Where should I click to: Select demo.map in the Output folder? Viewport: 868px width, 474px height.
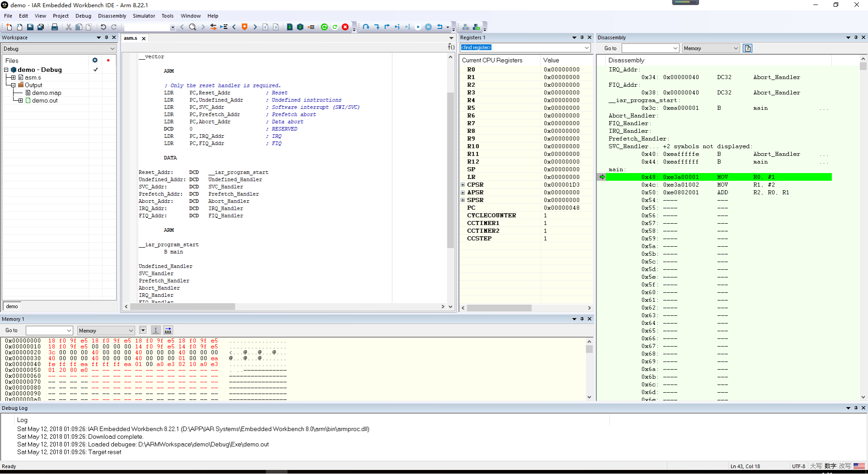pyautogui.click(x=47, y=93)
